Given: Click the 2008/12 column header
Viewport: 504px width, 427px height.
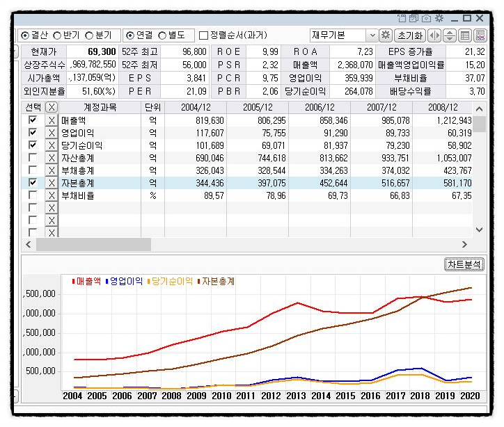Looking at the screenshot, I should pyautogui.click(x=443, y=107).
